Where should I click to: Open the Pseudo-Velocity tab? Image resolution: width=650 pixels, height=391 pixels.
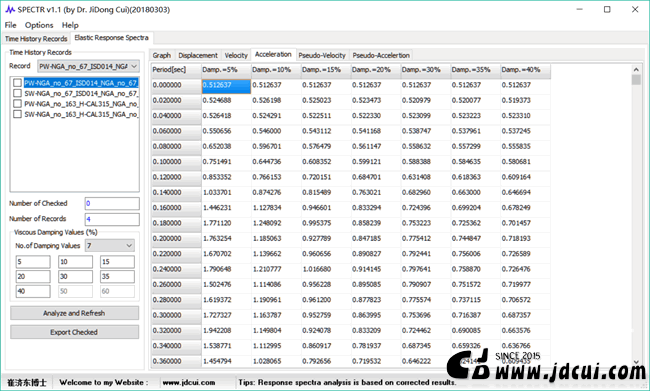[322, 55]
